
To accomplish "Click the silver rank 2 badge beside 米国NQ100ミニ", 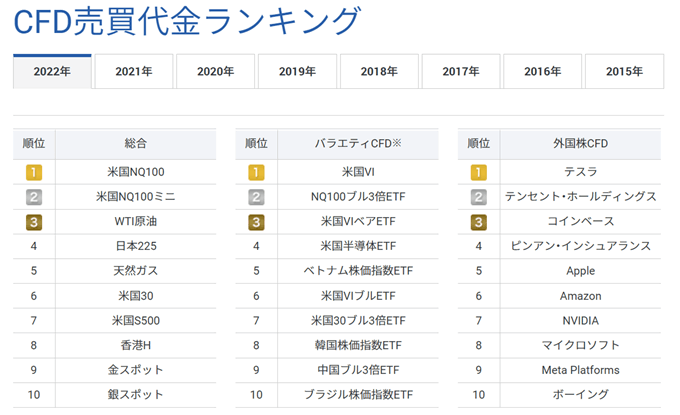I will (34, 197).
